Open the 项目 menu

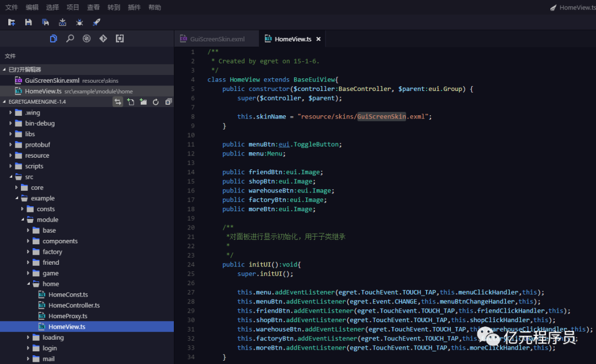tap(73, 7)
